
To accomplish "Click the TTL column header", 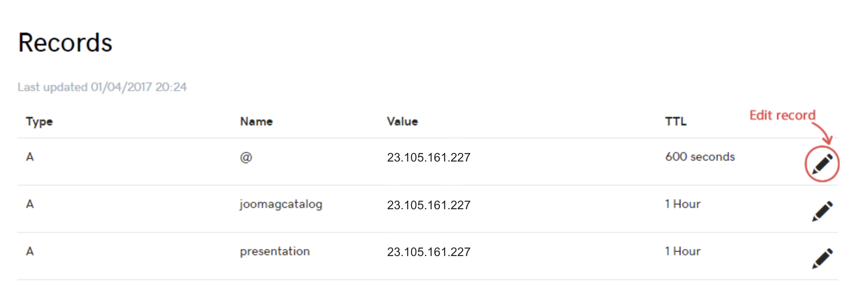I will tap(675, 122).
